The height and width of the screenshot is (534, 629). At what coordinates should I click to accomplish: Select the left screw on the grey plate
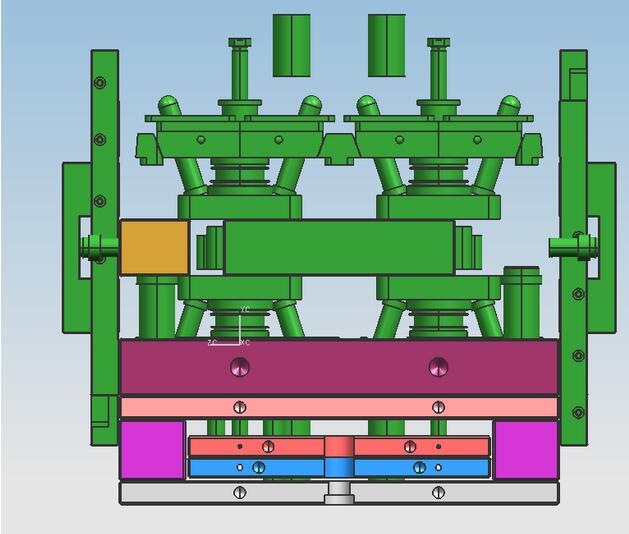coord(240,492)
